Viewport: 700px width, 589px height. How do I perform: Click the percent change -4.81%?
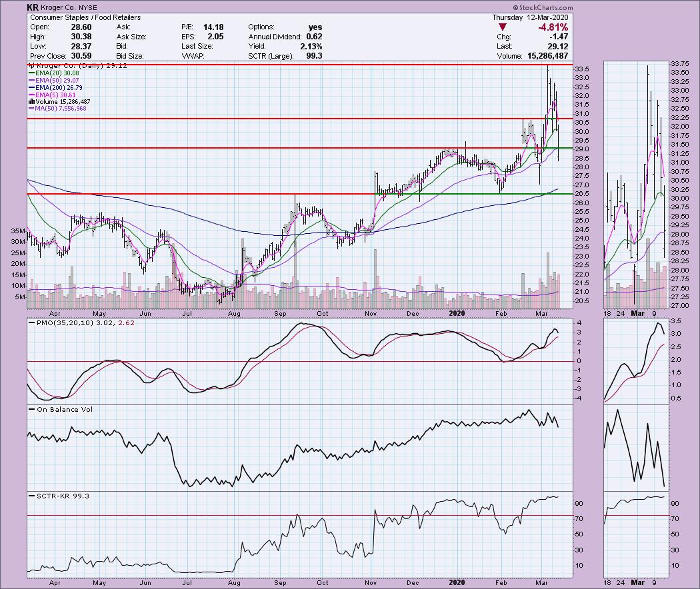[x=553, y=27]
